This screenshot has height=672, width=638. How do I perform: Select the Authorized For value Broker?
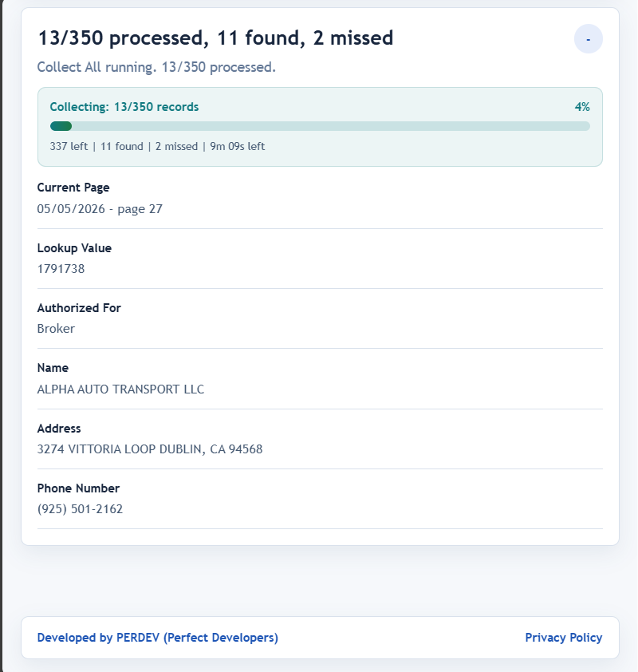coord(56,329)
